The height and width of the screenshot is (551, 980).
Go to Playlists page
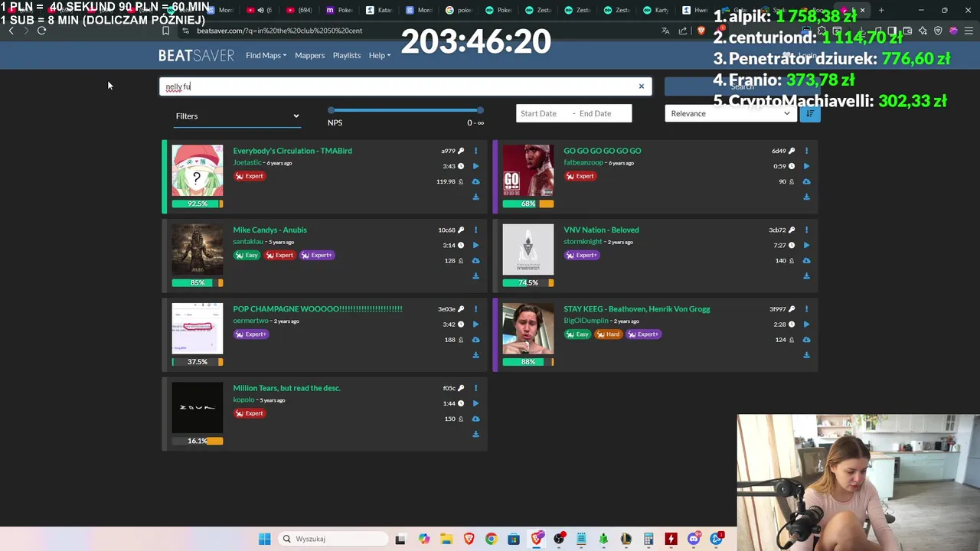347,55
